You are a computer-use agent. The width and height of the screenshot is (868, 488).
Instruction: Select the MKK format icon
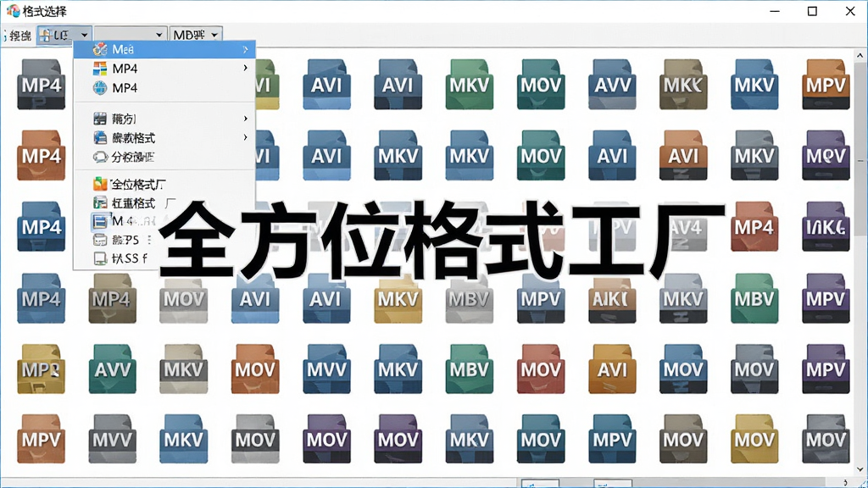[683, 85]
